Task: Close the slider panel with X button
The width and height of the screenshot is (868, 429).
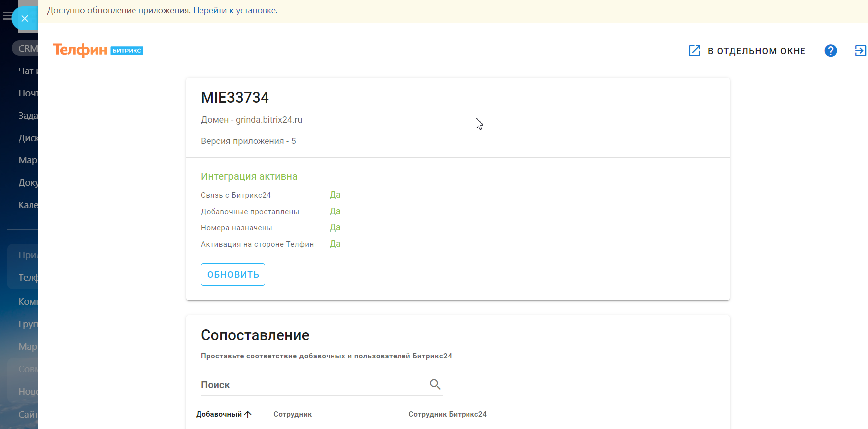Action: click(24, 19)
